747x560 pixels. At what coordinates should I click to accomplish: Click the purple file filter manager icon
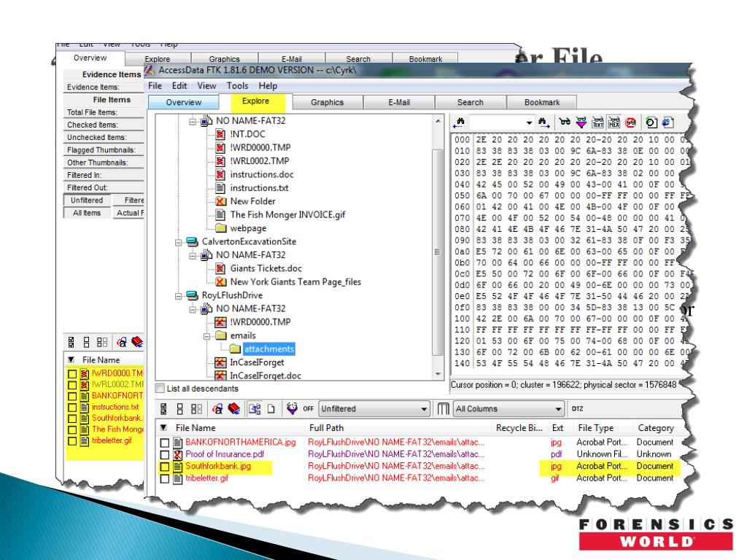click(292, 408)
